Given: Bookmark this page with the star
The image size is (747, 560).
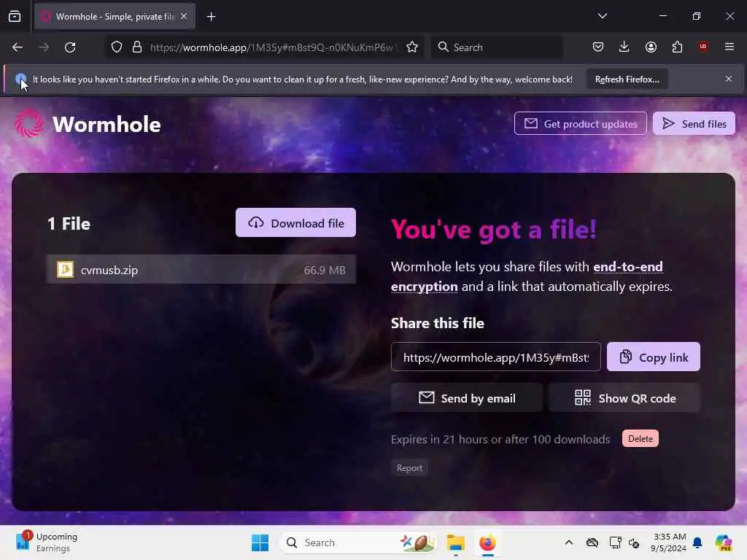Looking at the screenshot, I should tap(412, 47).
